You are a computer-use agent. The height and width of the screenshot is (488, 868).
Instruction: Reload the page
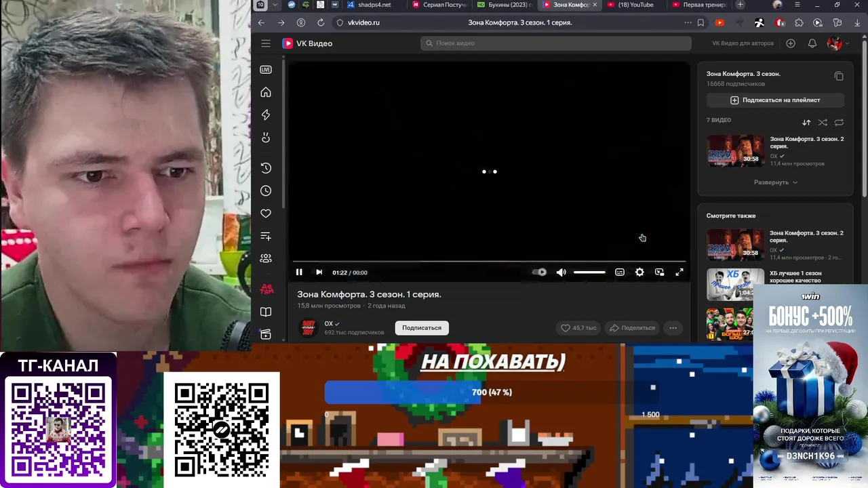point(321,22)
